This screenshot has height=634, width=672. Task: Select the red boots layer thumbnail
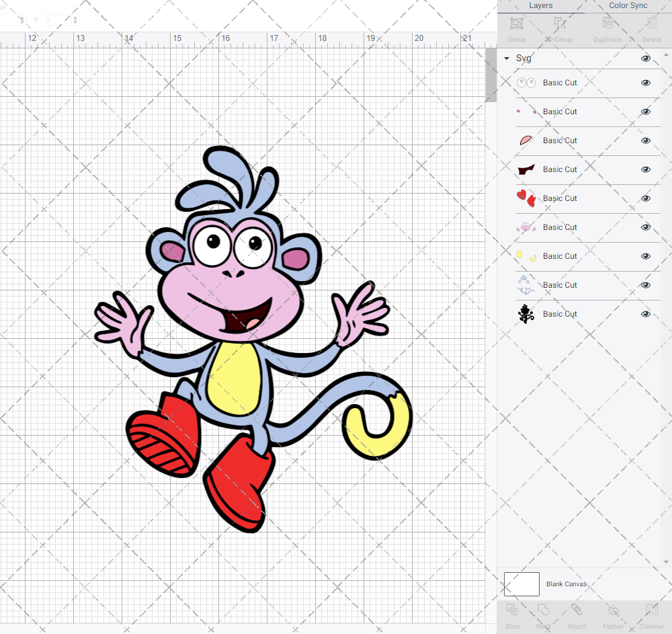click(x=526, y=198)
